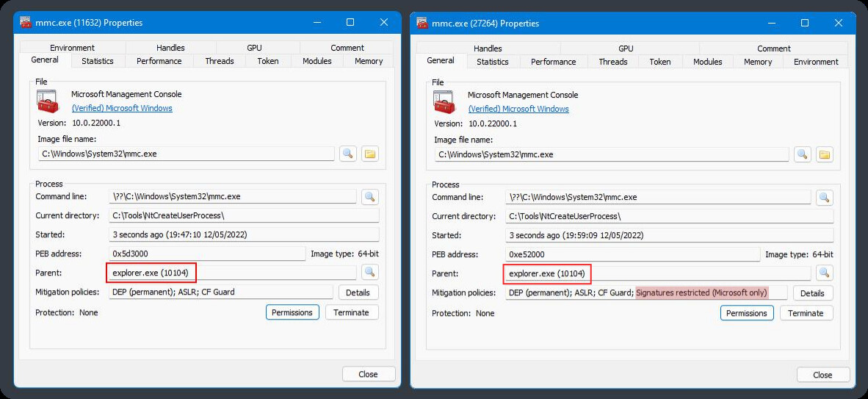Click the toolbox icon in the mmc.exe (11632) title bar
This screenshot has height=399, width=868.
(x=25, y=22)
